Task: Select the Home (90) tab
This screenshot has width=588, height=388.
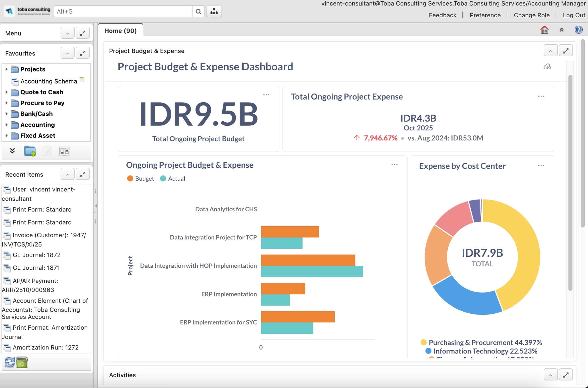Action: 120,31
